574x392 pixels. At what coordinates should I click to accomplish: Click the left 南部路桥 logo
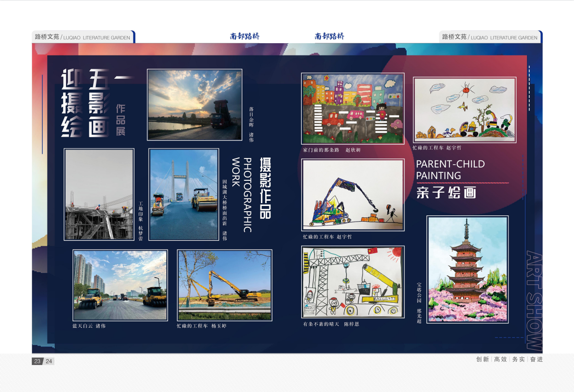coord(245,36)
